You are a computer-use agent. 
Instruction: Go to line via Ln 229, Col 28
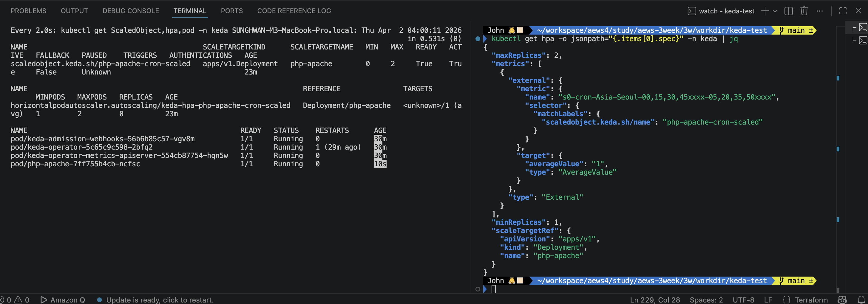[655, 300]
